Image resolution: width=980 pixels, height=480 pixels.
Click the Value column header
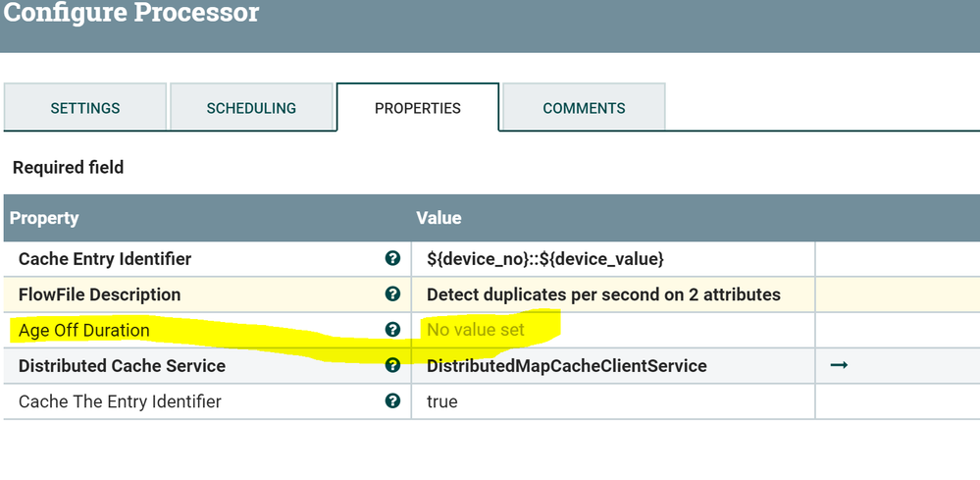click(x=438, y=218)
